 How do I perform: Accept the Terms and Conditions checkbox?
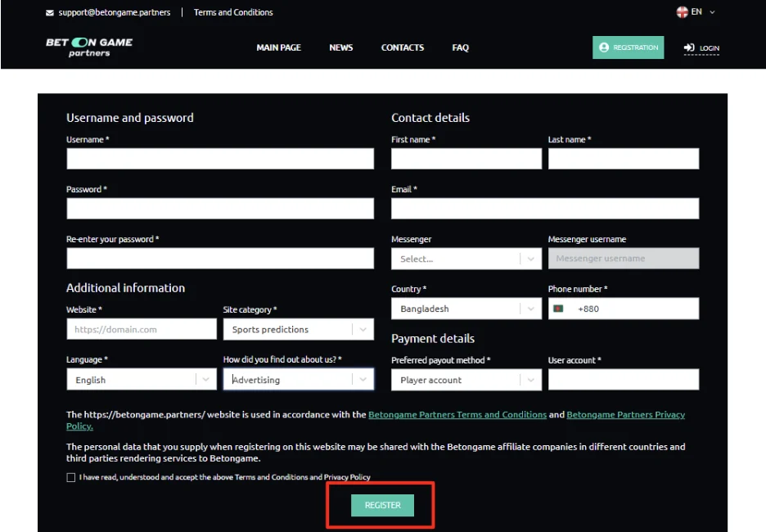point(71,477)
